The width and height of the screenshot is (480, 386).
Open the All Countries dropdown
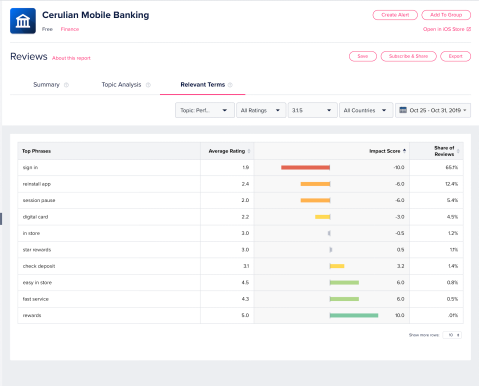pos(366,110)
